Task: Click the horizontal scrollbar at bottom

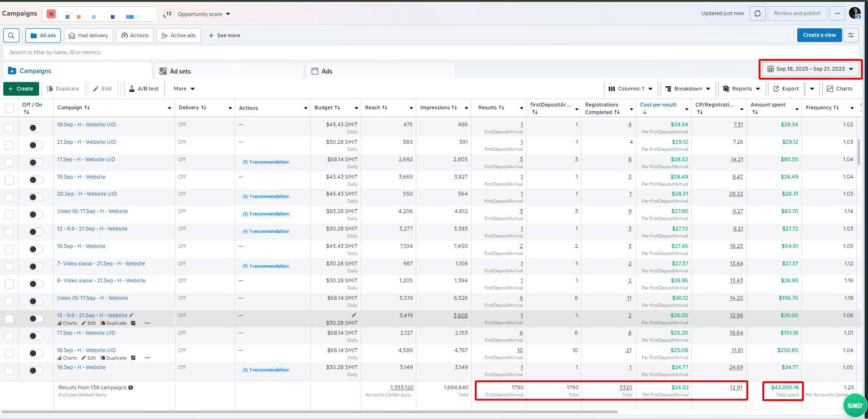Action: click(309, 412)
